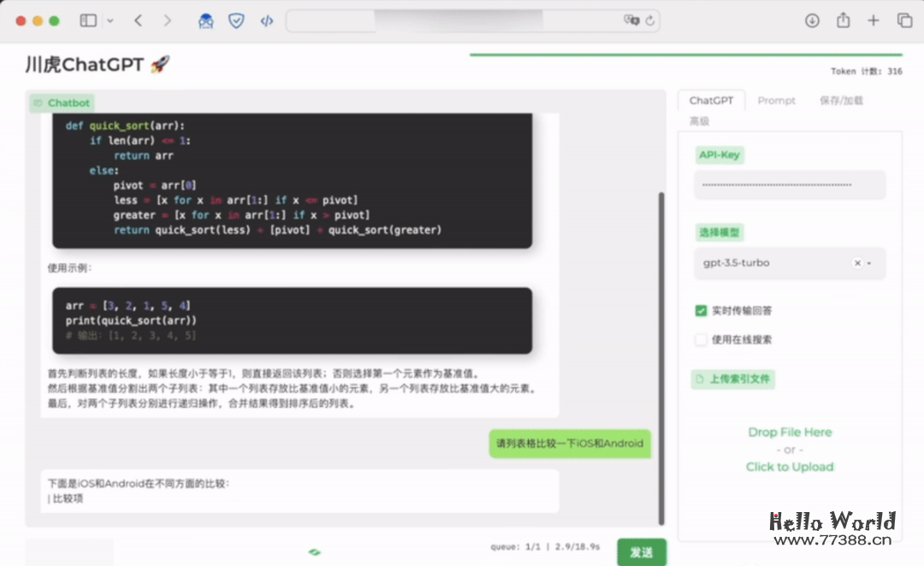924x566 pixels.
Task: Expand the chevron next to the sidebar icon
Action: coord(110,21)
